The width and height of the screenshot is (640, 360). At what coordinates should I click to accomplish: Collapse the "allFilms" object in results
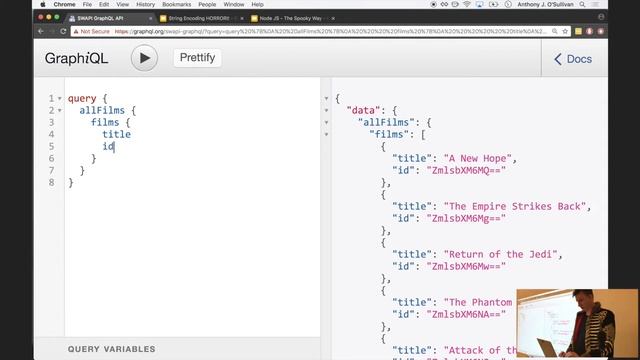326,122
